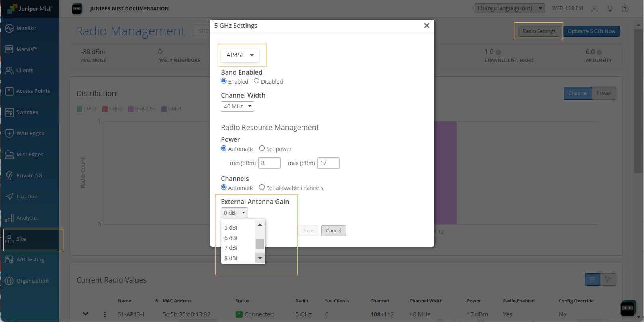644x322 pixels.
Task: Click the help question mark icon
Action: pyautogui.click(x=625, y=8)
